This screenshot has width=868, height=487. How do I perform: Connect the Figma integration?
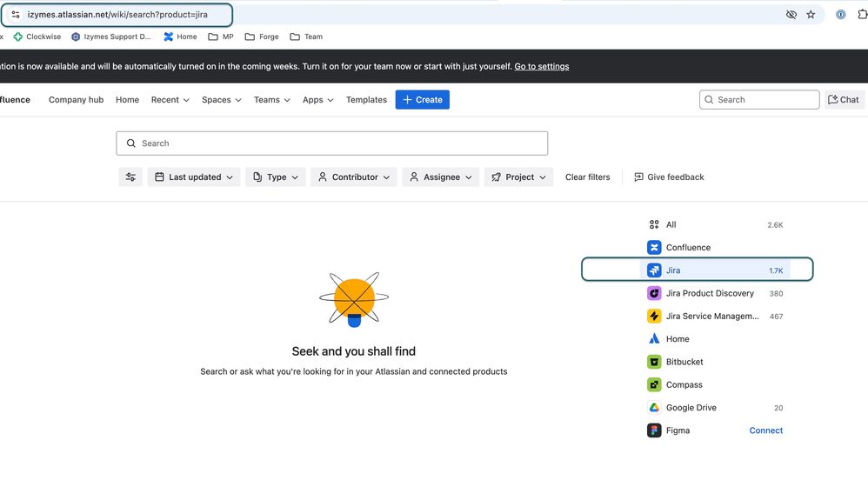(766, 430)
